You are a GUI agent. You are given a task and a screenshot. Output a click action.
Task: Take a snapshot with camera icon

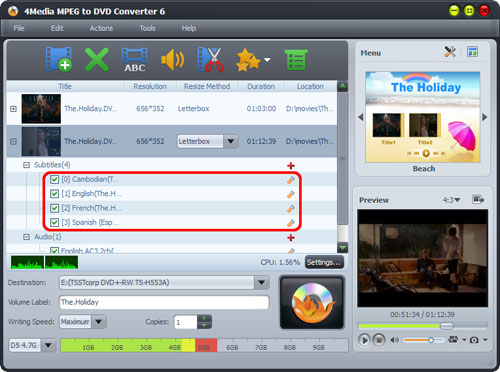tap(474, 340)
